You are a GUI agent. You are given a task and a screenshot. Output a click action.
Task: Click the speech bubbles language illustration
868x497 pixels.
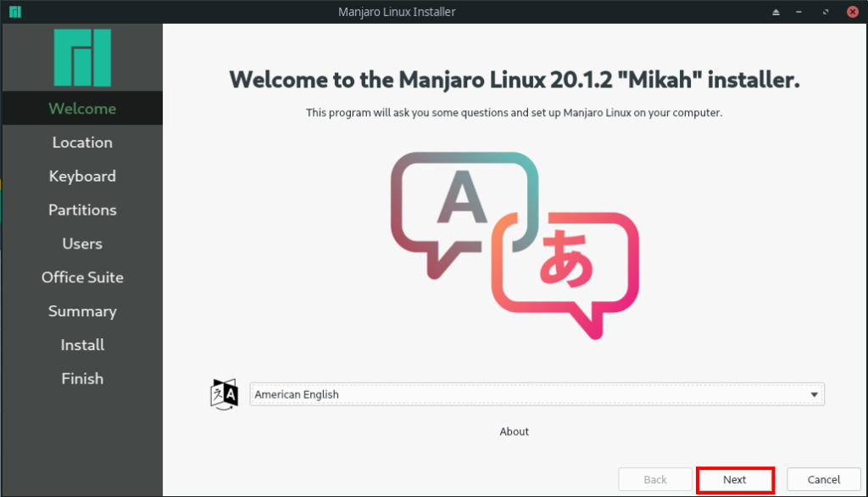coord(515,245)
